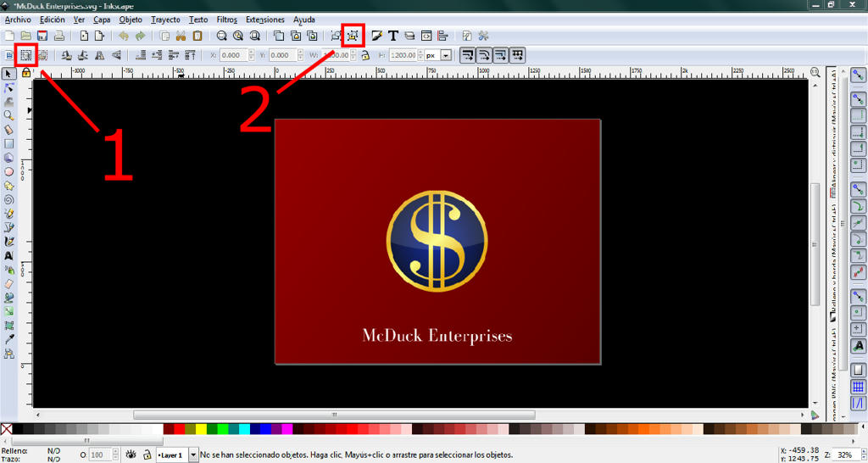Select all in all layers icon
This screenshot has width=868, height=463.
(26, 55)
